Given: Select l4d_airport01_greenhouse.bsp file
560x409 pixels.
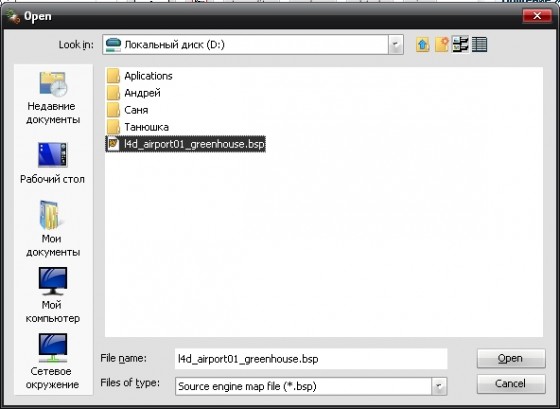Looking at the screenshot, I should pyautogui.click(x=186, y=144).
